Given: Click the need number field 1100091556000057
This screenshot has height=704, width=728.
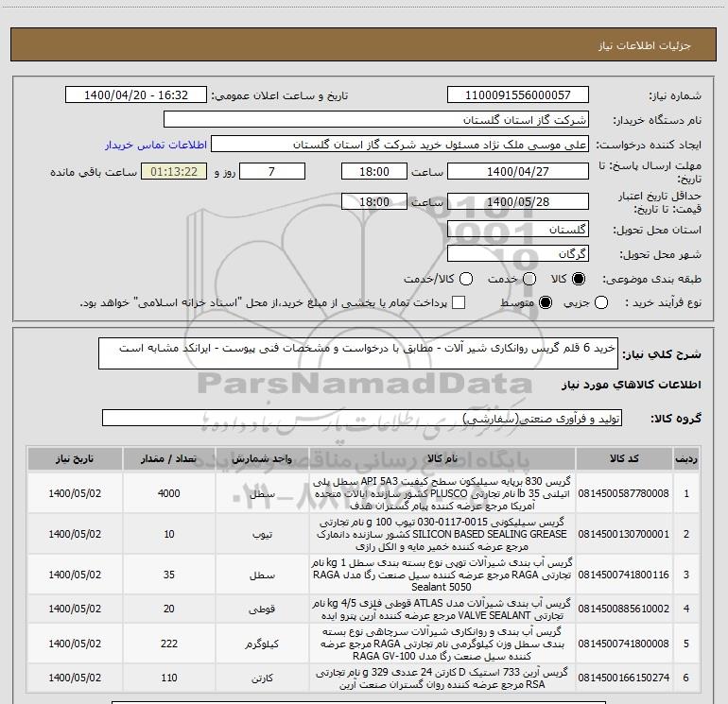Looking at the screenshot, I should (x=518, y=94).
